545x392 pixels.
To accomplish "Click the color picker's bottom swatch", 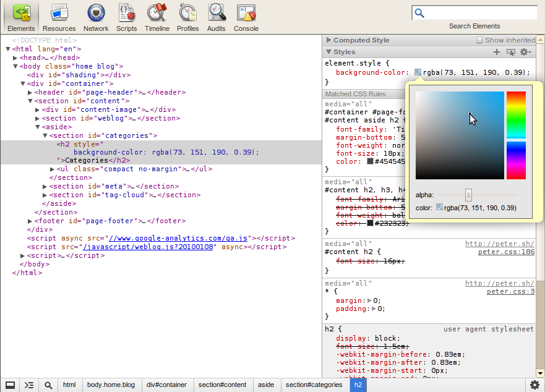I will point(439,207).
